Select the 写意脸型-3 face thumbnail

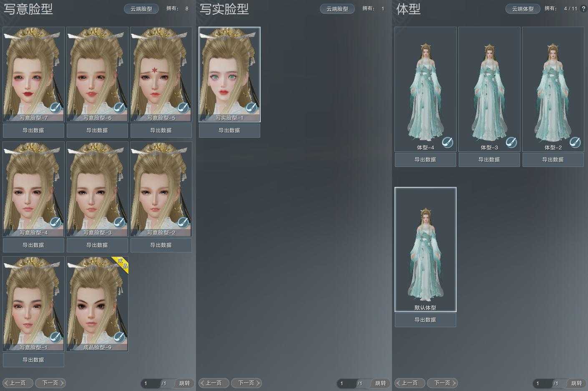[98, 189]
